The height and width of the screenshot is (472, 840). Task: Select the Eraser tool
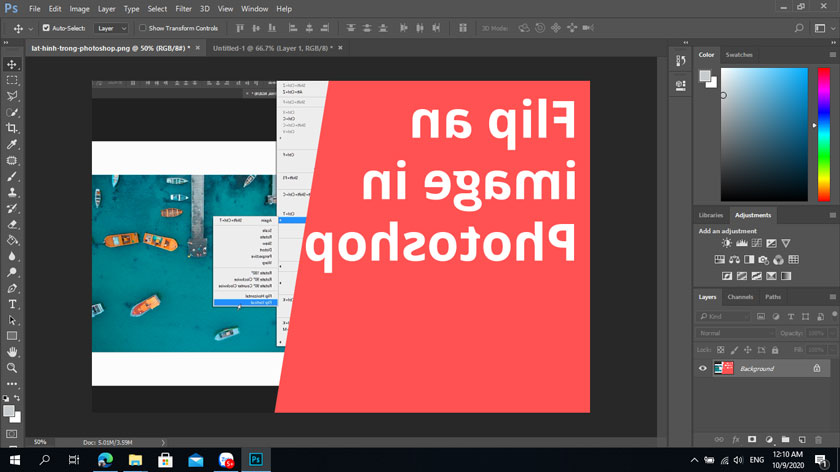(12, 224)
